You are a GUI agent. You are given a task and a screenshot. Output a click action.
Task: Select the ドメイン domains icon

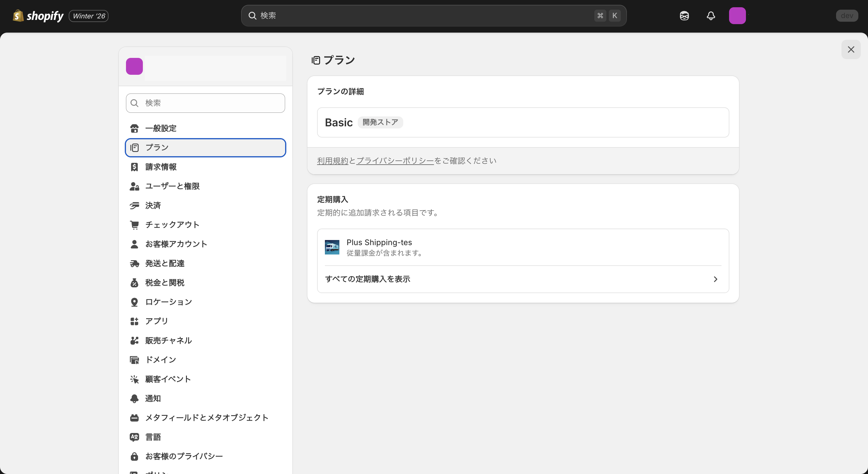(x=134, y=359)
